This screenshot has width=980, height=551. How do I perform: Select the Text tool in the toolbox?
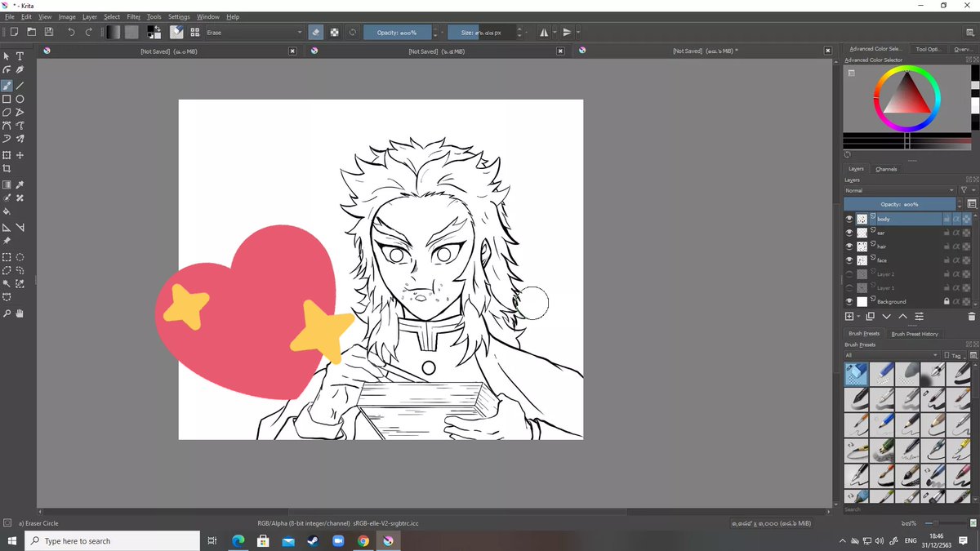point(20,56)
